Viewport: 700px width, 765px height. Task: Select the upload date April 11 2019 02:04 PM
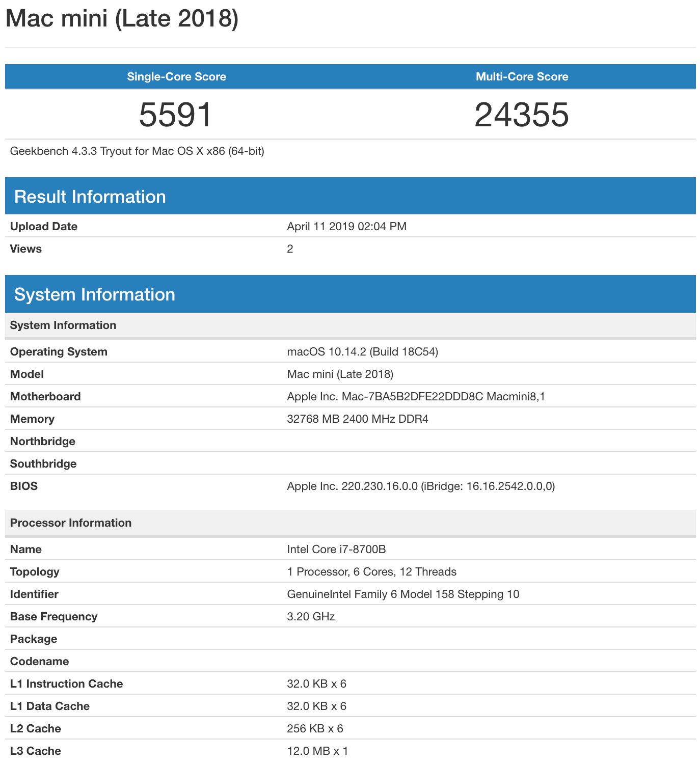(347, 227)
